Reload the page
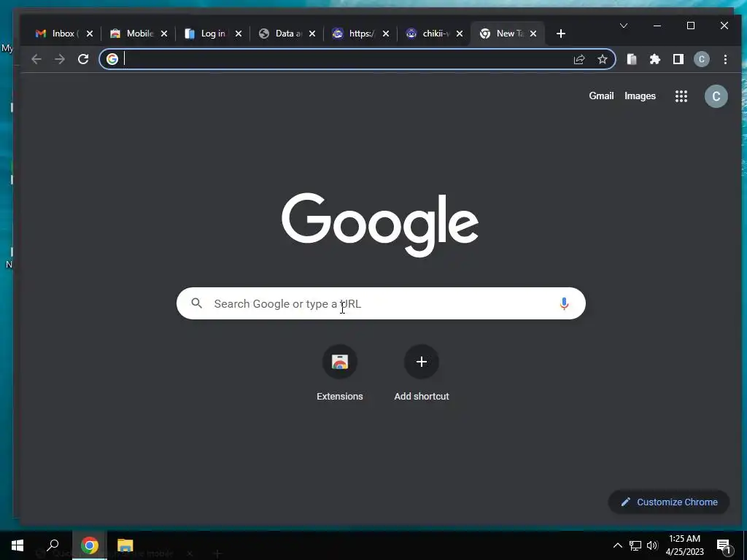Image resolution: width=747 pixels, height=560 pixels. [x=83, y=59]
